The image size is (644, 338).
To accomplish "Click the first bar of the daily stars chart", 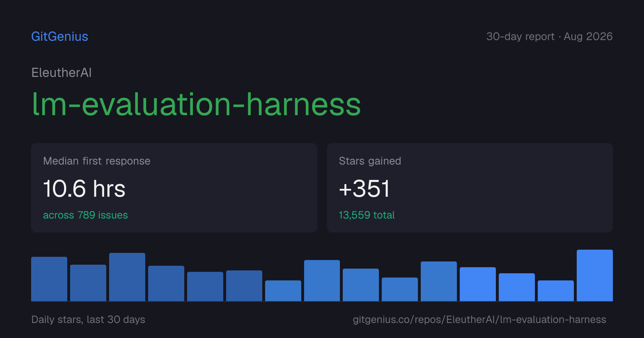I will point(49,279).
